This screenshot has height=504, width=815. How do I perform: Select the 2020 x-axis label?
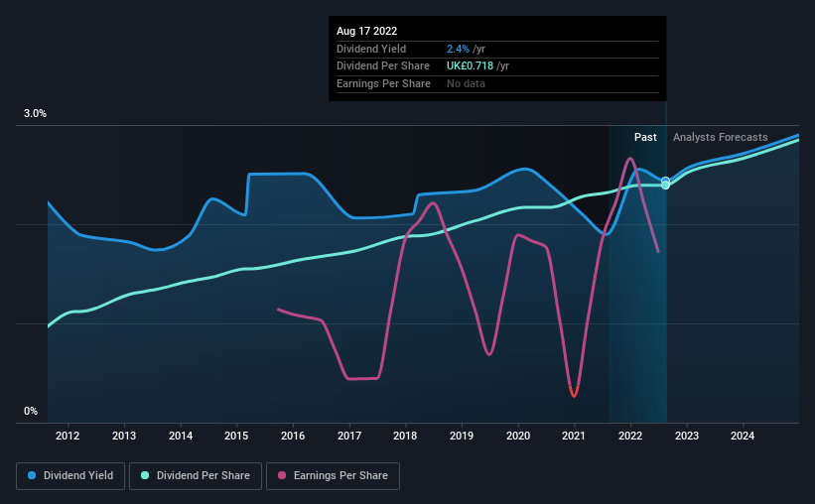[x=518, y=436]
